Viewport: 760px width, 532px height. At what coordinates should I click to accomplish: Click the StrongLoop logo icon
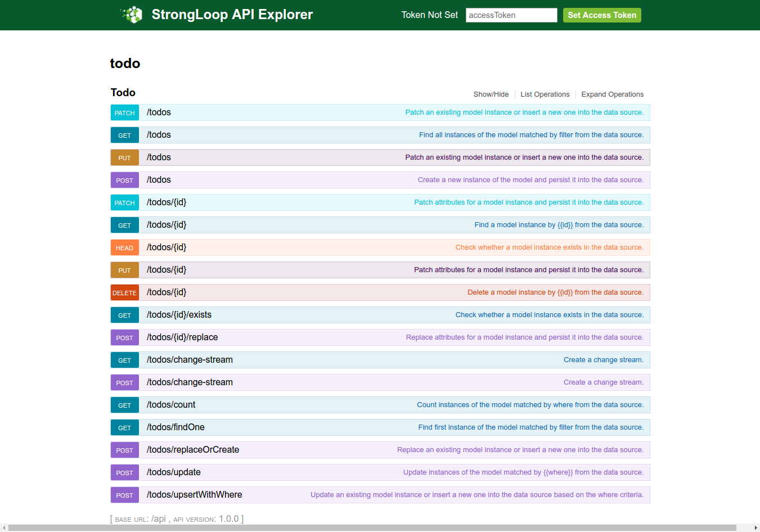click(x=132, y=15)
